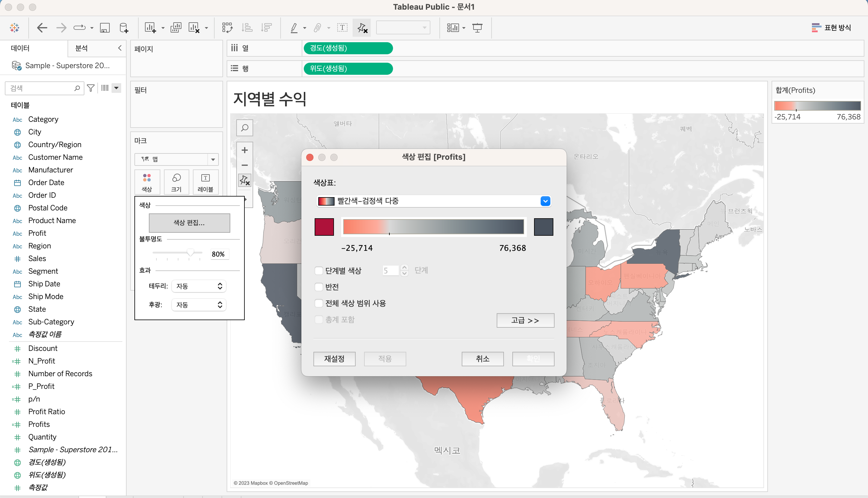Open the 테두리 border dropdown
The width and height of the screenshot is (868, 498).
coord(199,286)
